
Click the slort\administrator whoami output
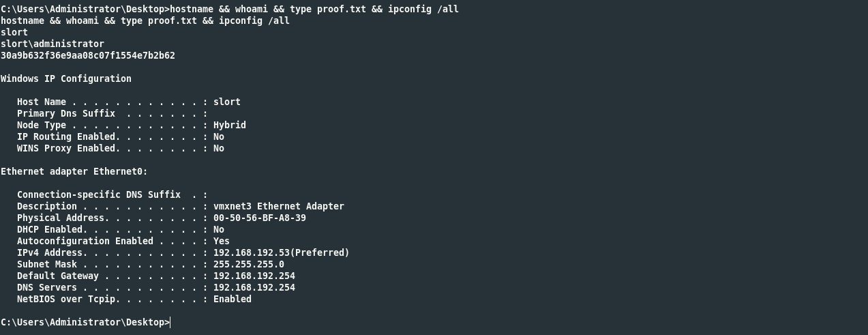(53, 44)
